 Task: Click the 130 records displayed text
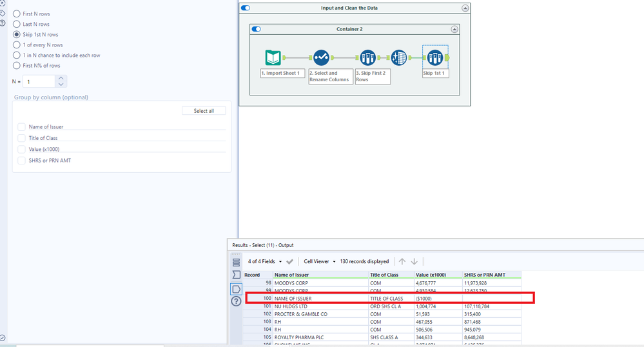coord(364,261)
